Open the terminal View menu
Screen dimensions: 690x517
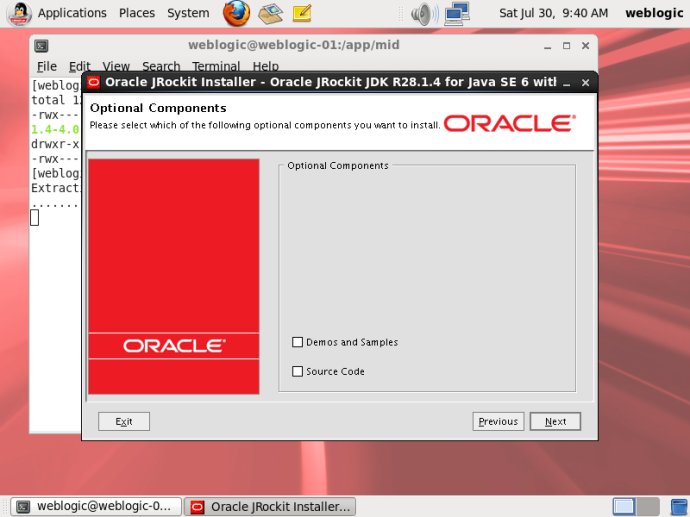116,66
